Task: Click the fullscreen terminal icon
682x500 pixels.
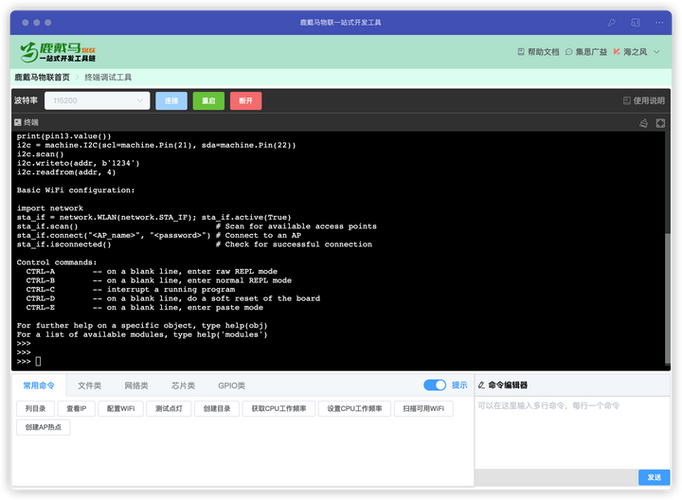Action: (660, 123)
